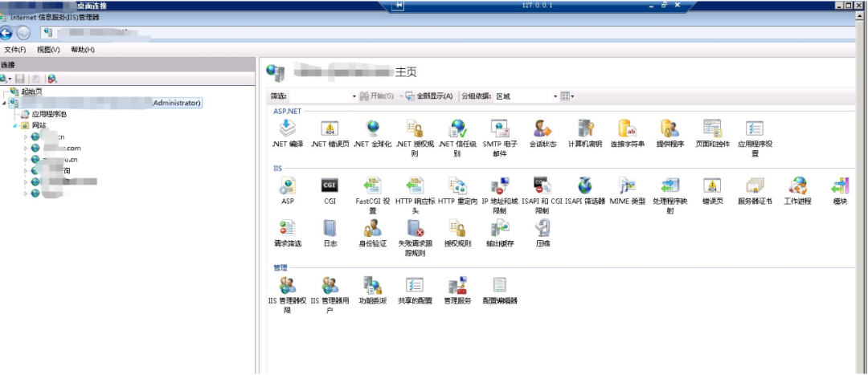Open the .NET 错误页 feature
868x375 pixels.
point(330,134)
